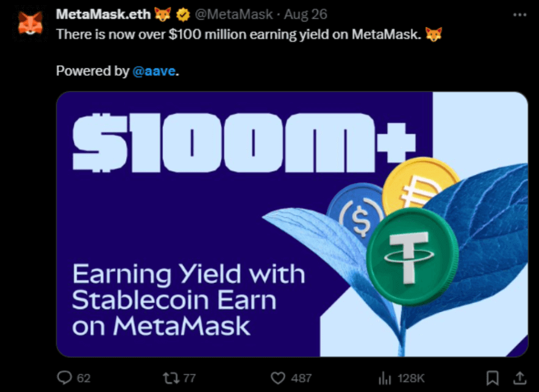The width and height of the screenshot is (539, 392).
Task: Repost the MetaMask tweet
Action: pyautogui.click(x=171, y=378)
